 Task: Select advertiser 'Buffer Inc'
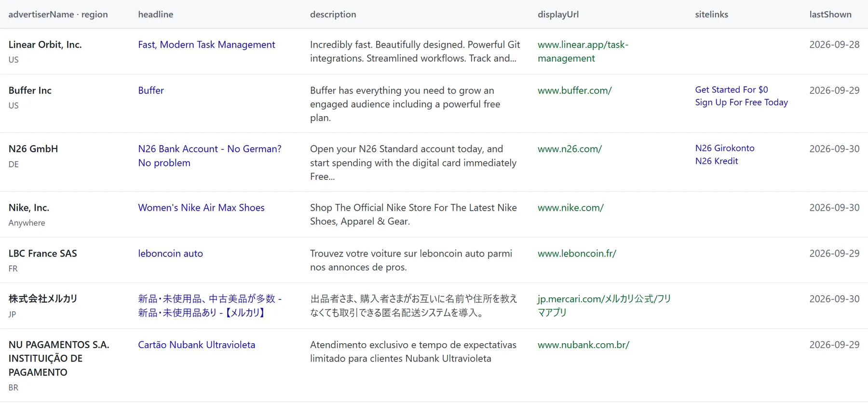point(30,91)
